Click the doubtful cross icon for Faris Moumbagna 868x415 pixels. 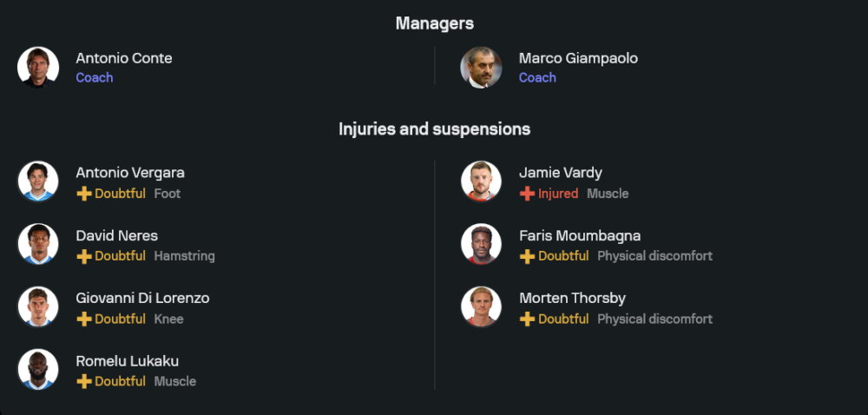[x=527, y=256]
